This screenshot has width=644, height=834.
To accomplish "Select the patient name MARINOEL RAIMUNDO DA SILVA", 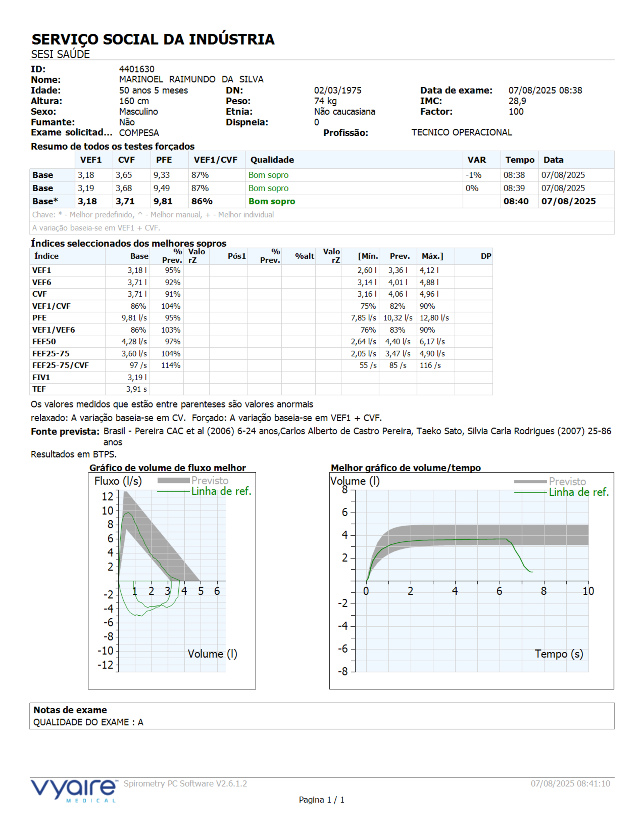I will 191,79.
